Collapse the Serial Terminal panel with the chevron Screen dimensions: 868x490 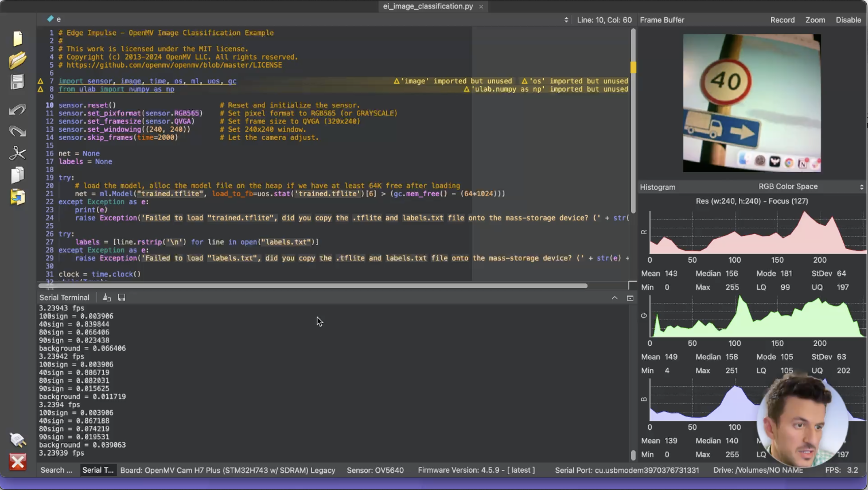614,298
